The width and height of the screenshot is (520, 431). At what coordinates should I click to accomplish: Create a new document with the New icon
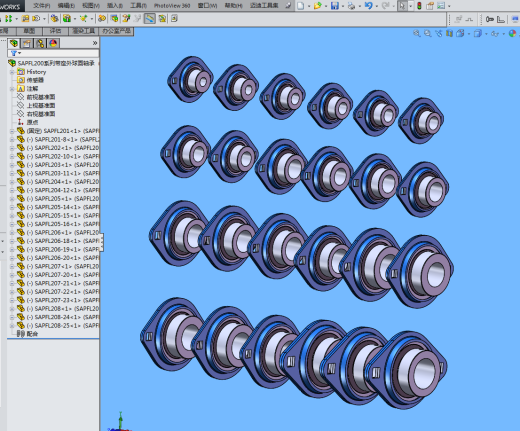(301, 6)
